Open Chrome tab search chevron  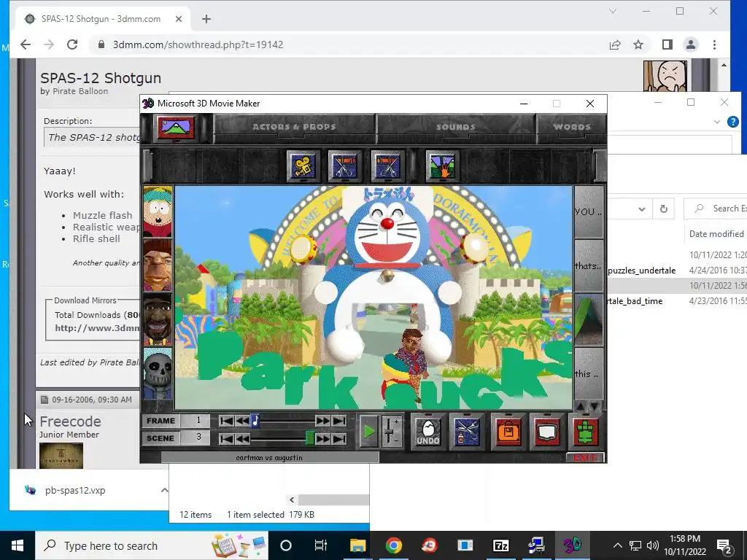coord(613,11)
